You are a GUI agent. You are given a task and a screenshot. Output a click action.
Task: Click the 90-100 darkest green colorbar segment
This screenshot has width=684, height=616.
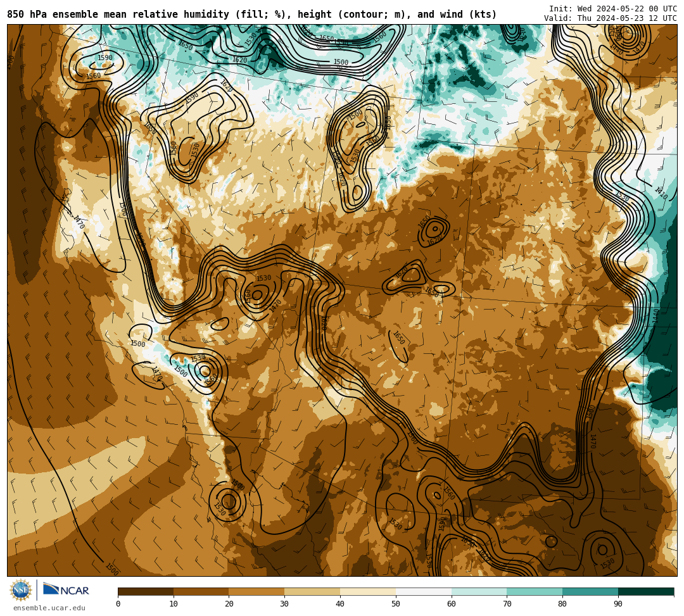[646, 591]
